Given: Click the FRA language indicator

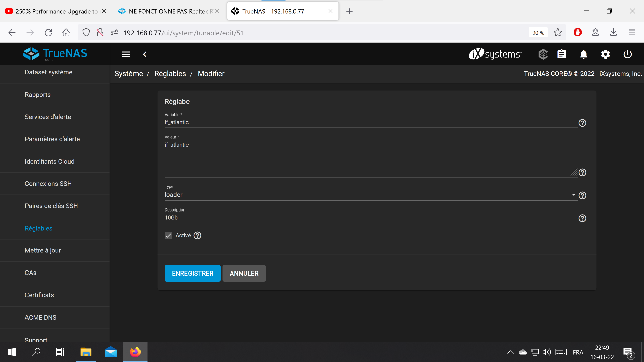Looking at the screenshot, I should coord(578,352).
